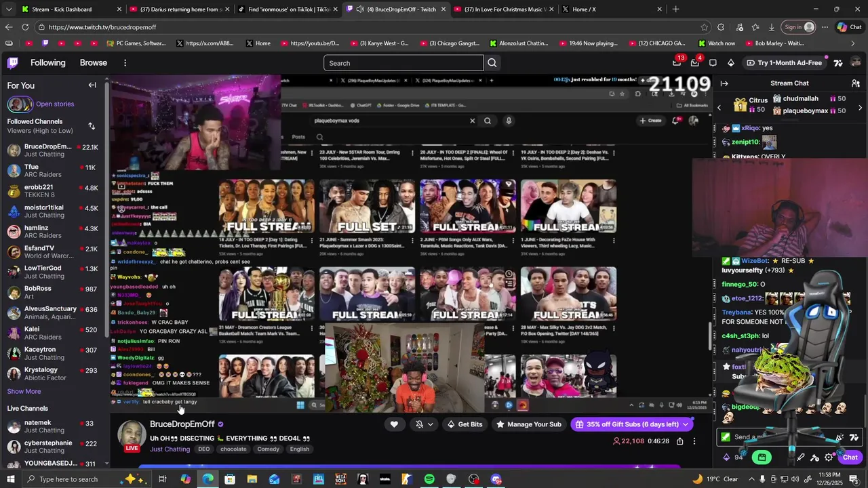The image size is (868, 488).
Task: Click Try 1-Month Ad-Free button
Action: (784, 62)
